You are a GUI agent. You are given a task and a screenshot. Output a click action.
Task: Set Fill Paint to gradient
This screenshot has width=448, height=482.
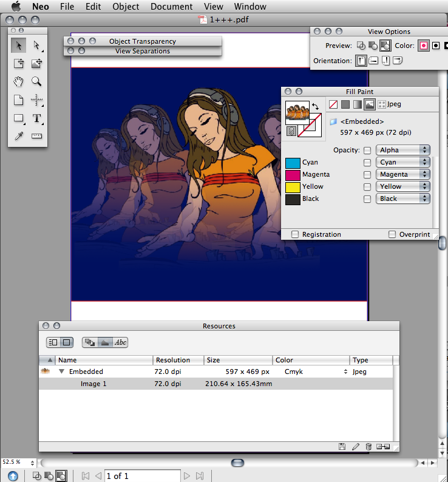[x=358, y=104]
